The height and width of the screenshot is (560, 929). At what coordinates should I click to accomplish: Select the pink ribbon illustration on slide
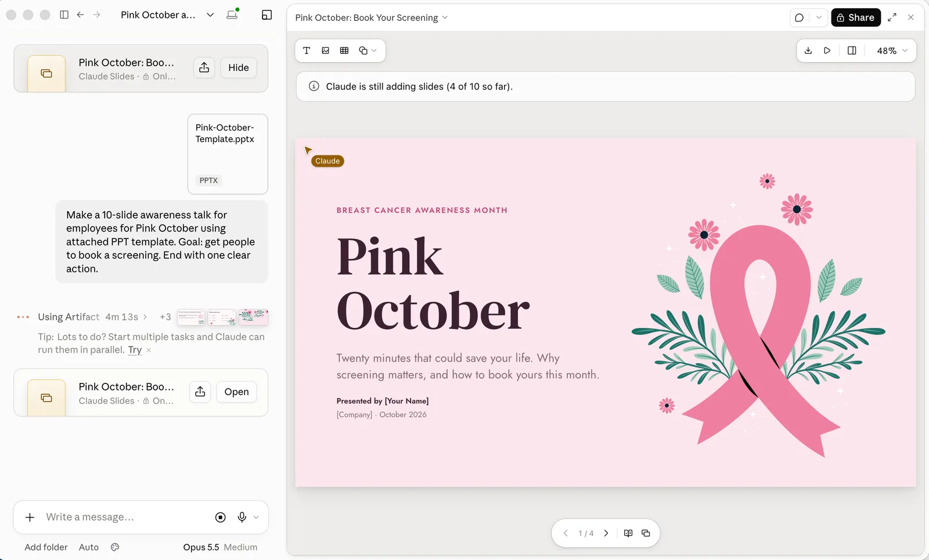(x=761, y=341)
